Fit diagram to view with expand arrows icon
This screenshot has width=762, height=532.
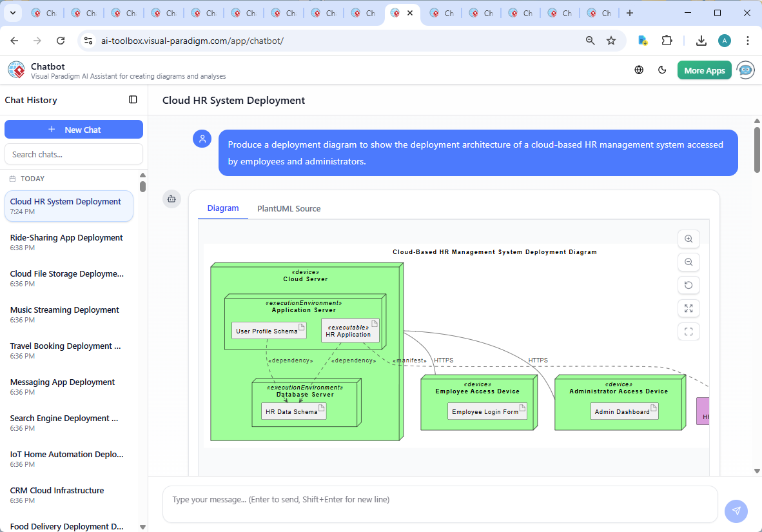tap(689, 308)
